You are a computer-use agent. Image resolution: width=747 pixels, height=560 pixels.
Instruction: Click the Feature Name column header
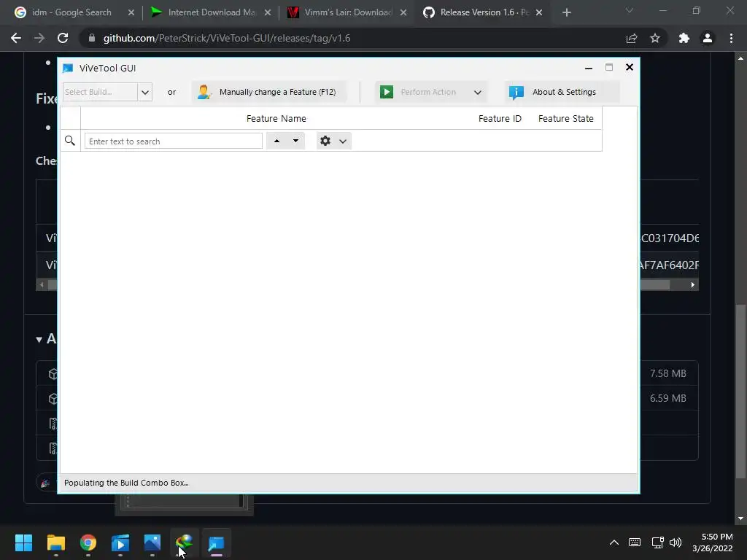click(x=276, y=119)
